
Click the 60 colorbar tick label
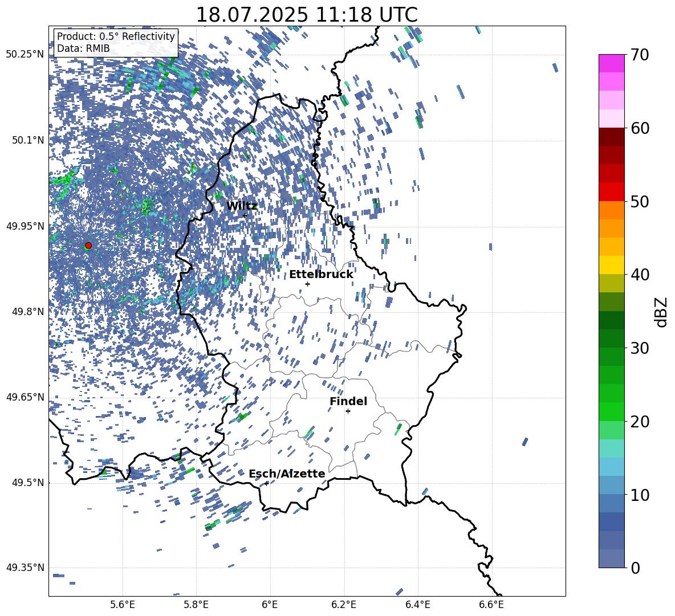[x=640, y=128]
